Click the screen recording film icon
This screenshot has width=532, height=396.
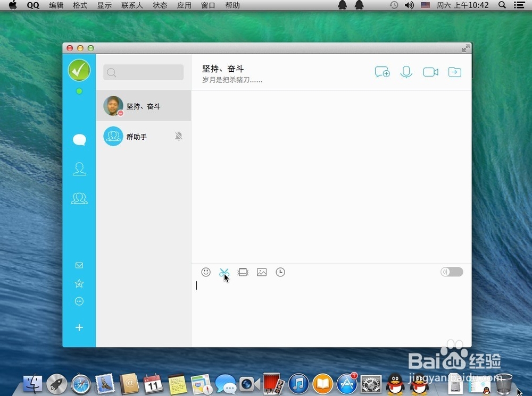pyautogui.click(x=243, y=272)
